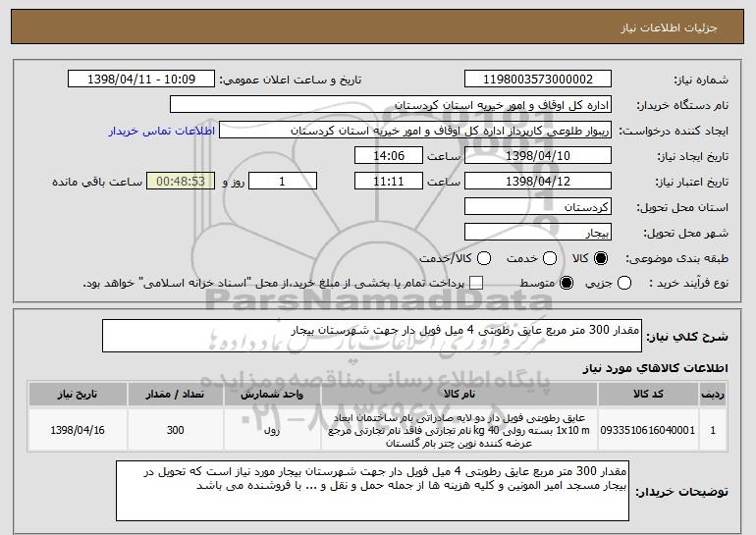Click the توضیحات خریدار text area
The height and width of the screenshot is (535, 756).
pos(372,491)
